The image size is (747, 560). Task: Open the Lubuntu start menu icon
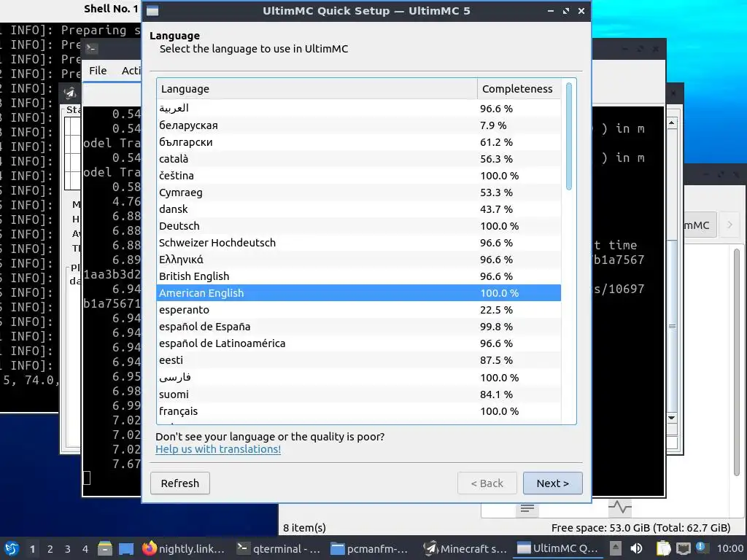pyautogui.click(x=12, y=548)
